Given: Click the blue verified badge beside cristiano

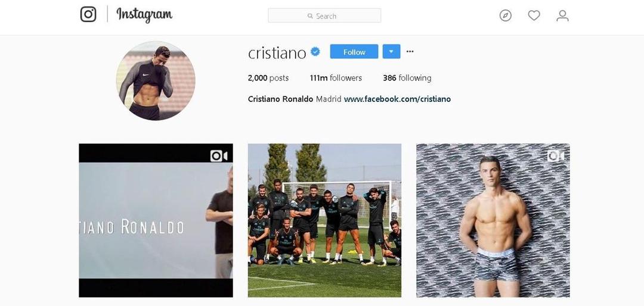Looking at the screenshot, I should (x=315, y=52).
